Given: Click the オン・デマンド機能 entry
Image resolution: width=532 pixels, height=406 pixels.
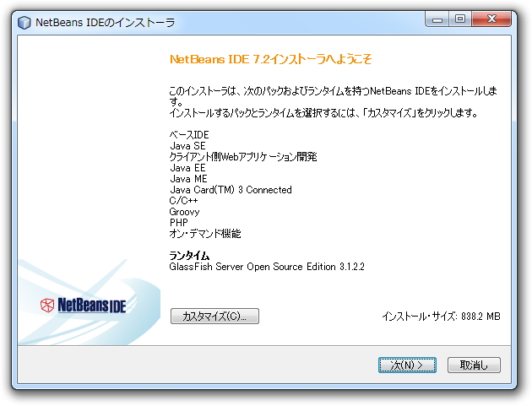Looking at the screenshot, I should pos(205,234).
